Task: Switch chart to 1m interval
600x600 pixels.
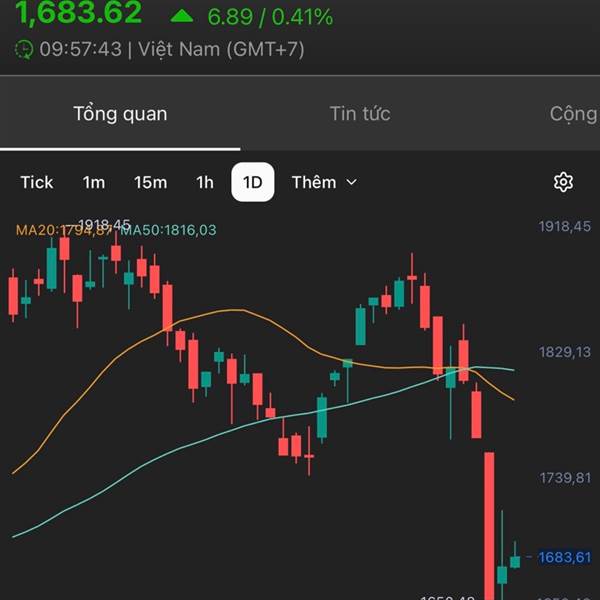Action: tap(94, 182)
